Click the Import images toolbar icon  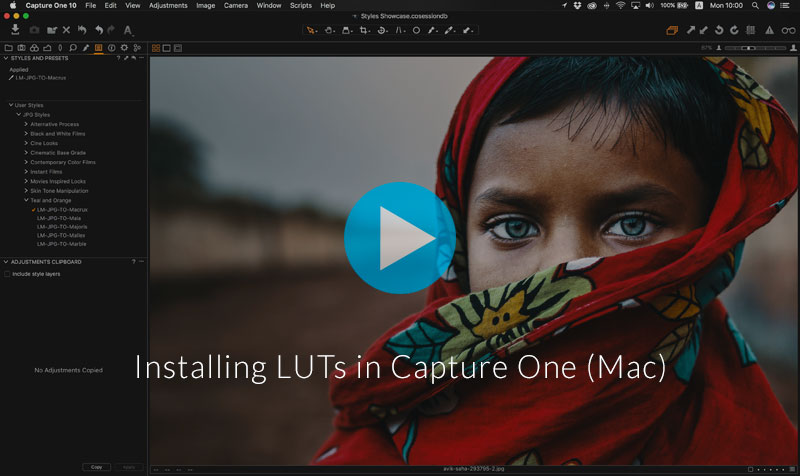point(15,30)
